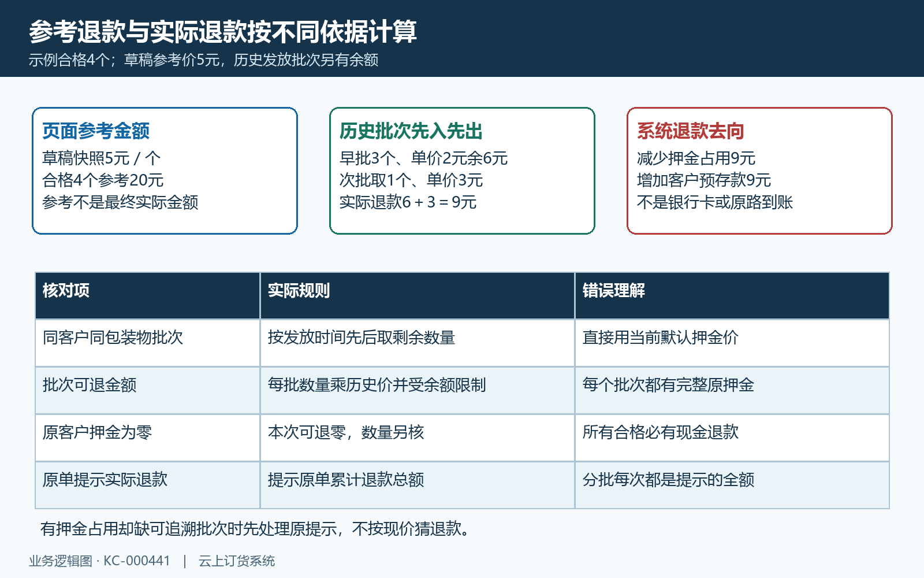Select the line 草稿快照5元 / 个
The image size is (924, 578).
(x=102, y=158)
